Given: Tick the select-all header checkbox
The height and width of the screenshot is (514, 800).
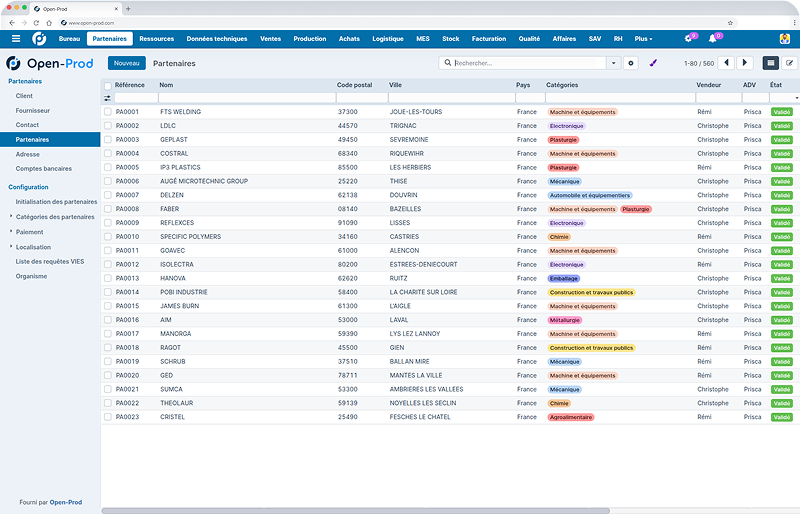Looking at the screenshot, I should 108,86.
